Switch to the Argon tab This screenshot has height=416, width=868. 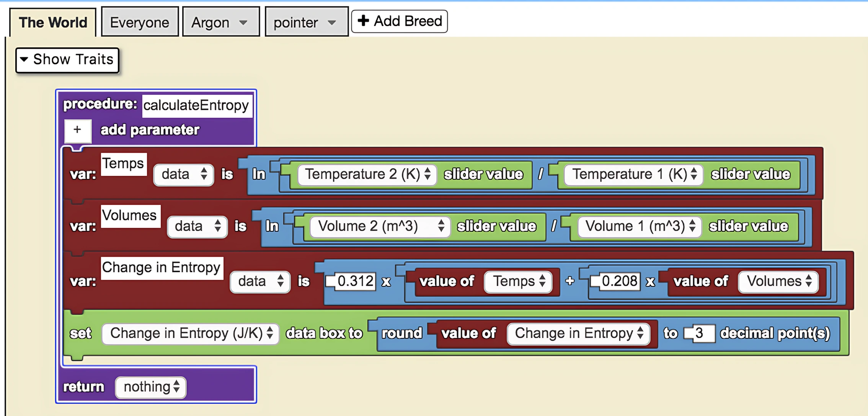[209, 23]
